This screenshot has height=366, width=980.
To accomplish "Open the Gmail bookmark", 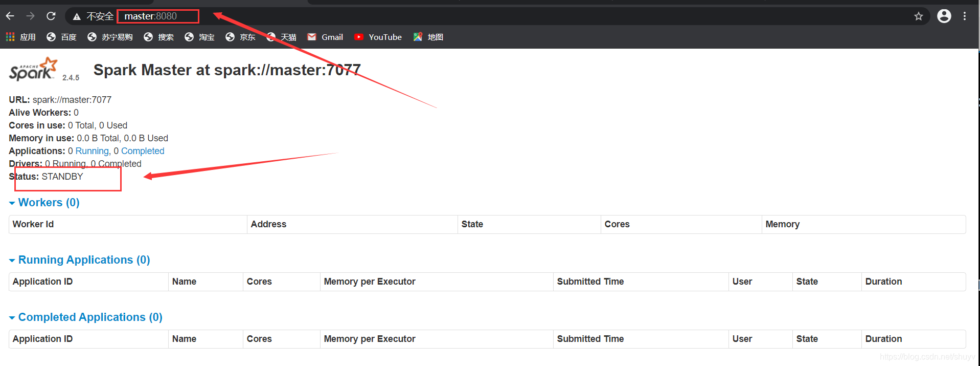I will pyautogui.click(x=325, y=37).
